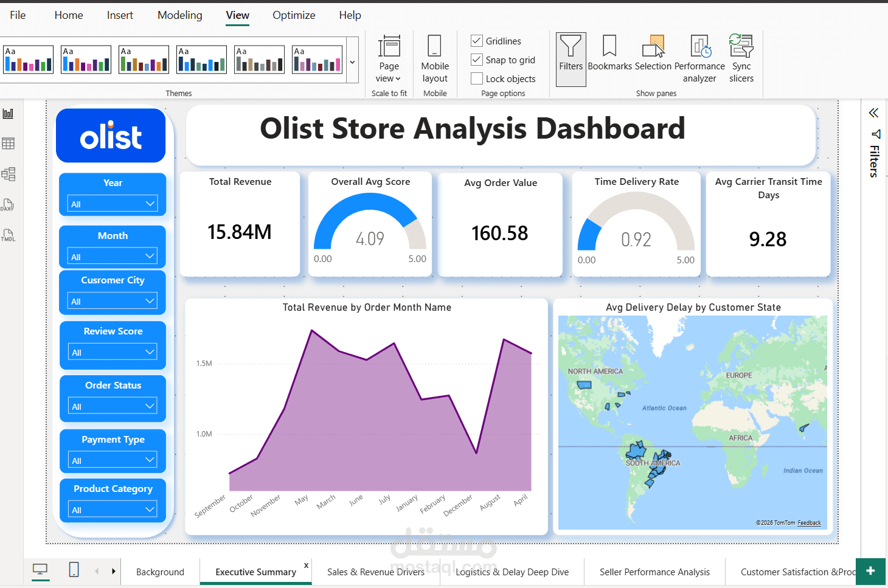The width and height of the screenshot is (888, 588).
Task: Open the Review Score slicer dropdown
Action: coord(113,352)
